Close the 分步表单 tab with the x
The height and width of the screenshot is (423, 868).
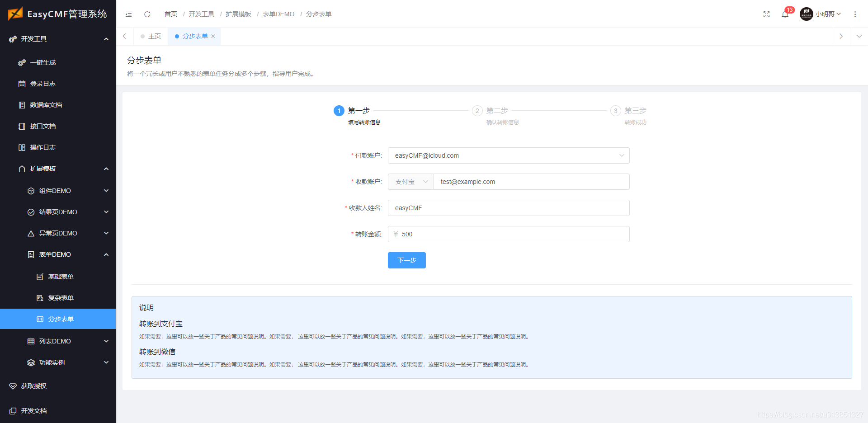[x=213, y=36]
